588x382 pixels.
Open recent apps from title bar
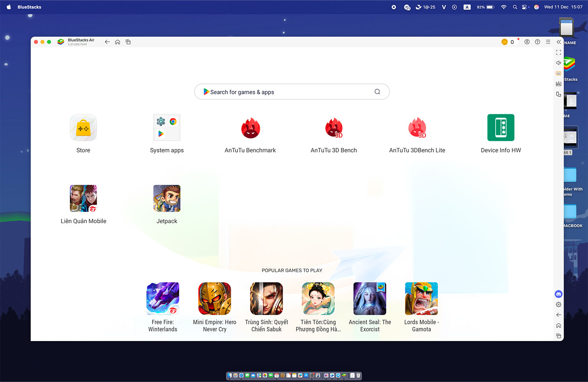128,42
